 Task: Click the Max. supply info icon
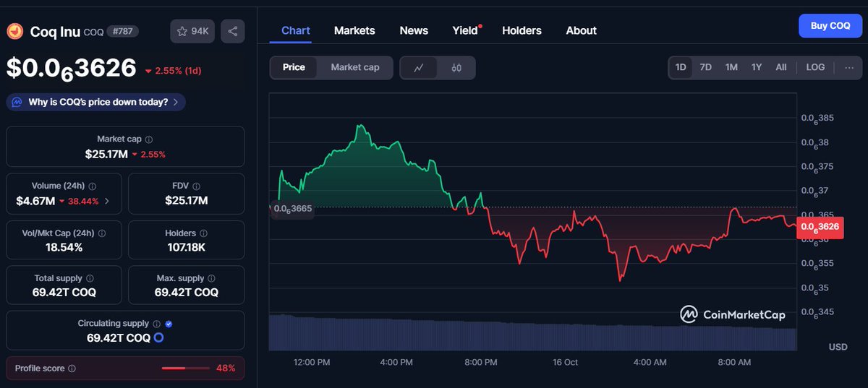pos(212,278)
